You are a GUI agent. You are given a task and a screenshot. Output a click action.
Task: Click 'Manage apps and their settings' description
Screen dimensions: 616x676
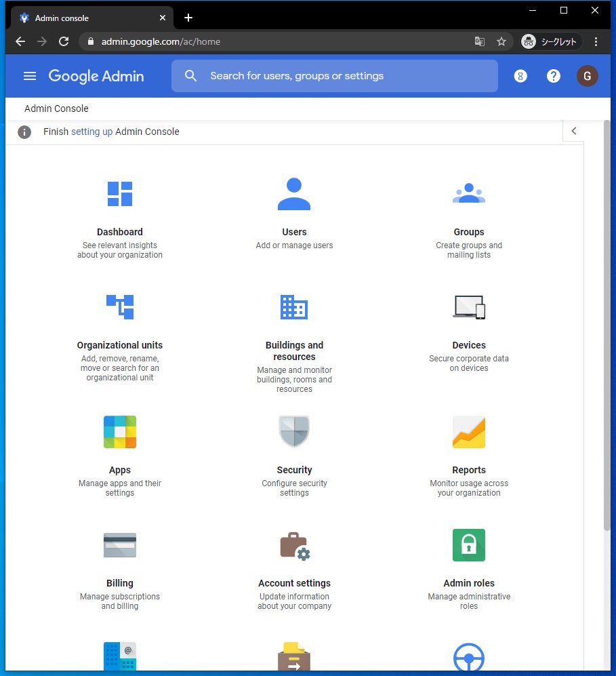pyautogui.click(x=120, y=488)
